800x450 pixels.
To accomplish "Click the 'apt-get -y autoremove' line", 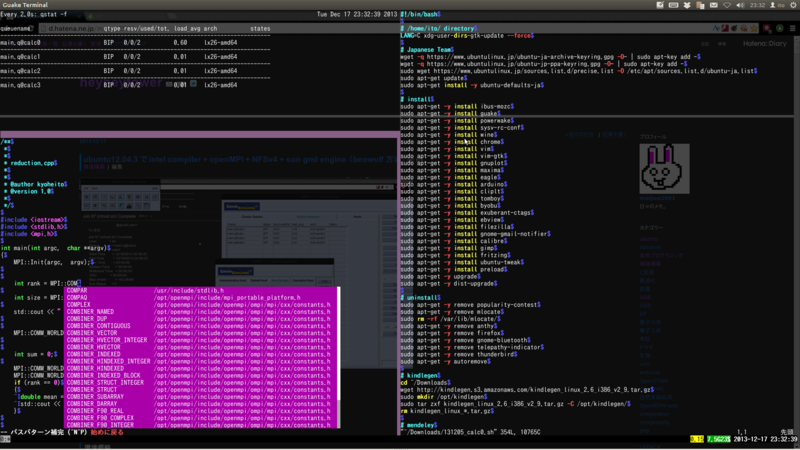I will (445, 361).
